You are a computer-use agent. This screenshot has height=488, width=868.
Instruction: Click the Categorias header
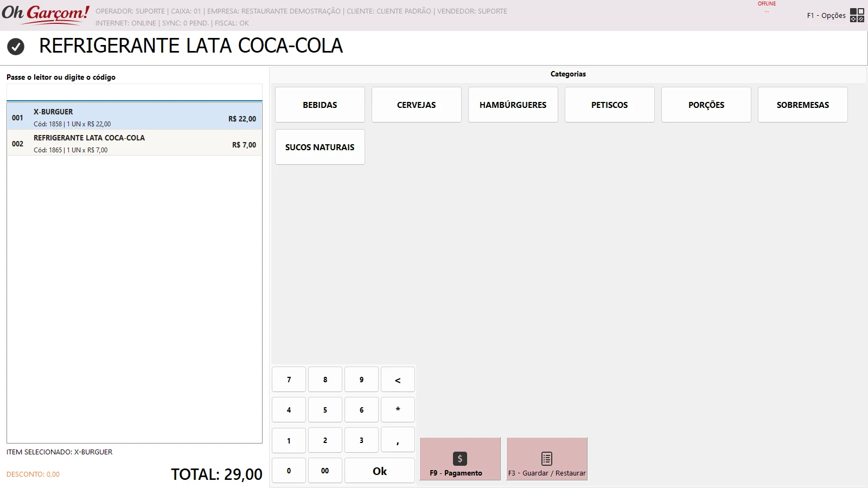click(x=568, y=74)
